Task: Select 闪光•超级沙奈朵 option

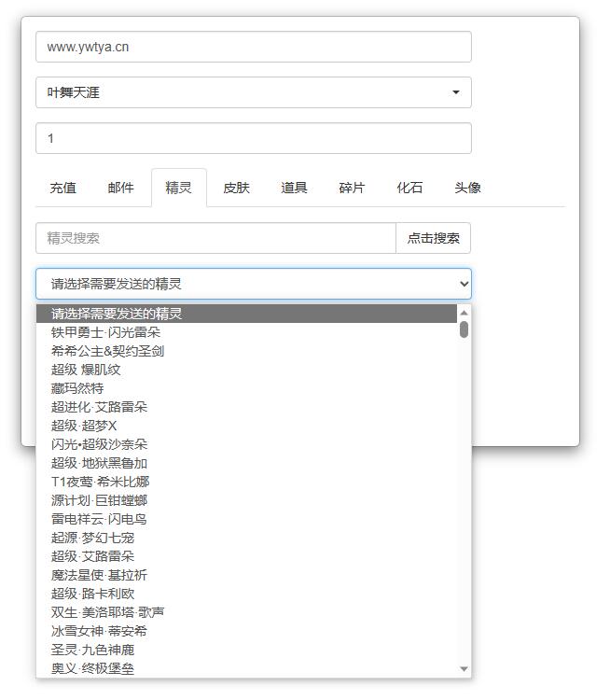Action: [246, 444]
